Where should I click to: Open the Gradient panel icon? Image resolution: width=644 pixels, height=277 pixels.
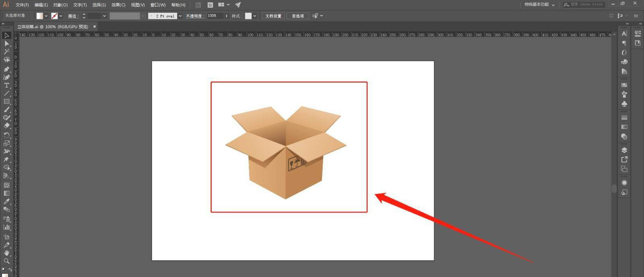point(624,127)
